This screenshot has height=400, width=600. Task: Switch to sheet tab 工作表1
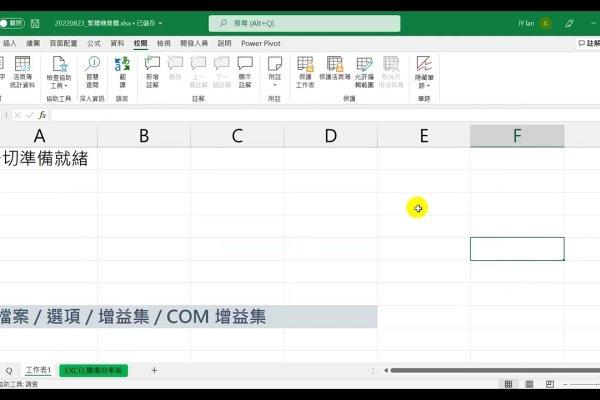click(38, 370)
